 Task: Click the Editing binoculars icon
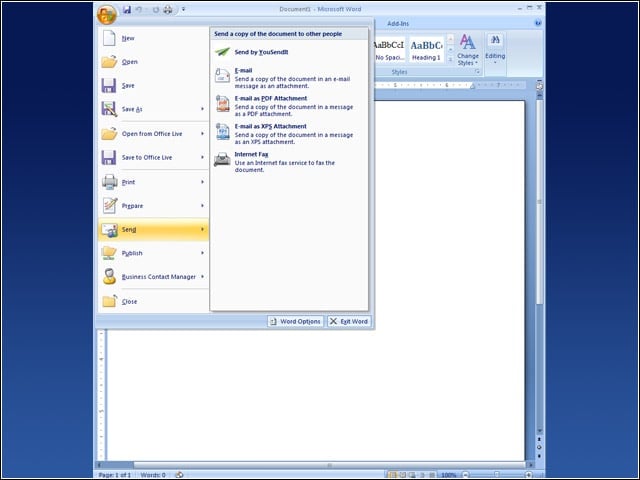(495, 40)
